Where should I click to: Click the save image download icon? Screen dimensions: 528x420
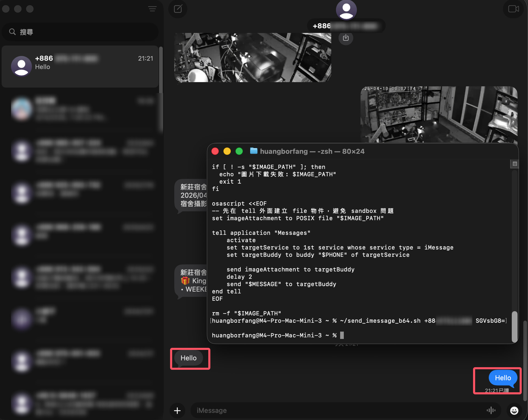pos(346,38)
